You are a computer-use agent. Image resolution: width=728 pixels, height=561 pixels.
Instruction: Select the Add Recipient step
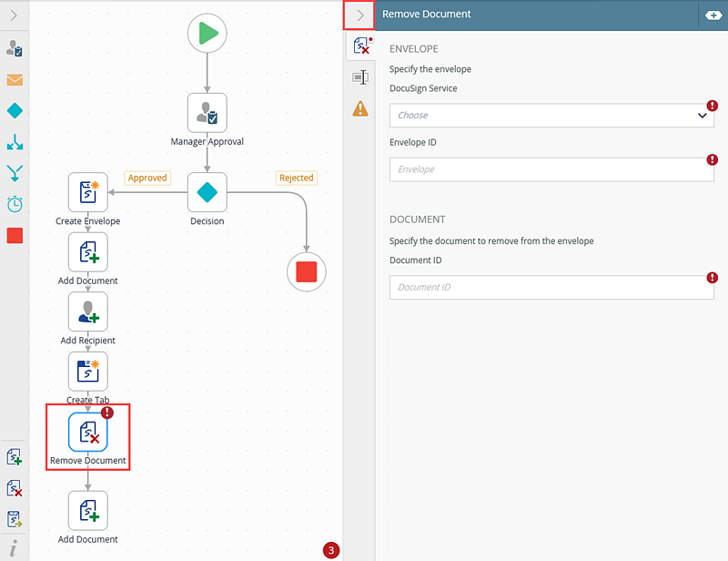[88, 311]
